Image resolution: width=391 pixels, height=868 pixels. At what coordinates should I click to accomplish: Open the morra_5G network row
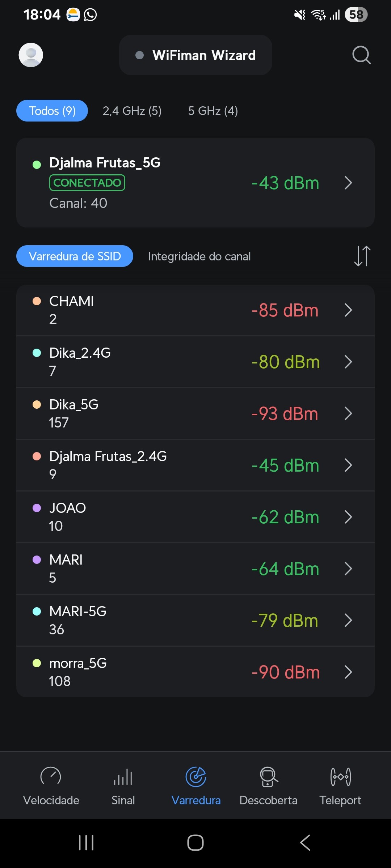click(195, 672)
